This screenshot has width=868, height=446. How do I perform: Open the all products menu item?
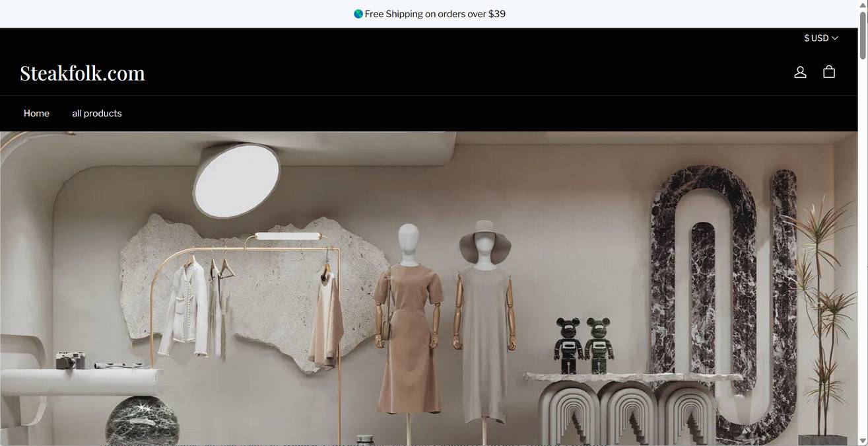click(x=97, y=114)
